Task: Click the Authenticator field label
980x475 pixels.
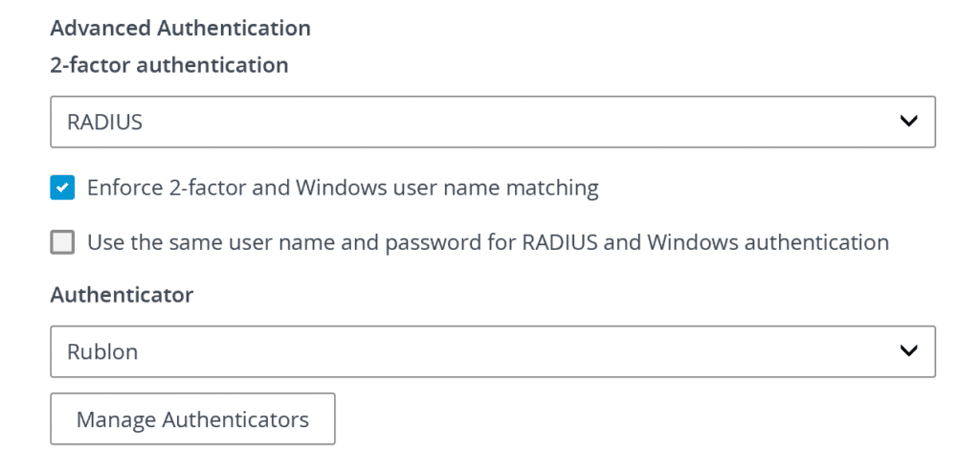Action: (x=122, y=295)
